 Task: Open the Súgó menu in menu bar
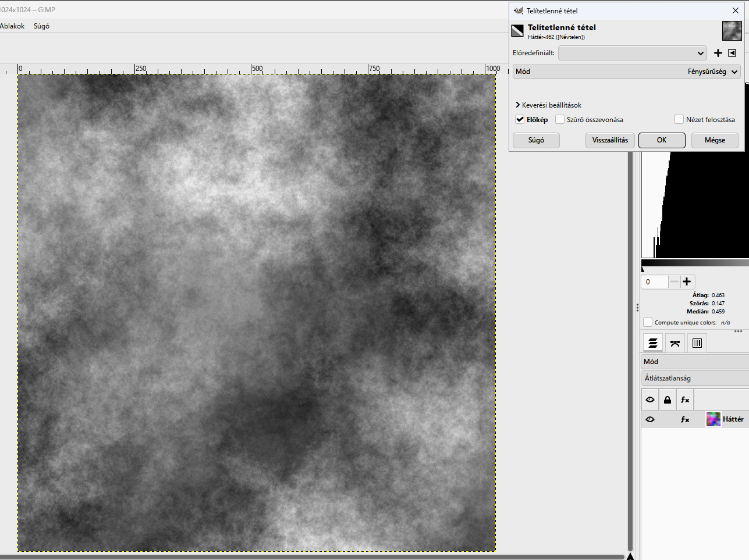click(x=41, y=26)
